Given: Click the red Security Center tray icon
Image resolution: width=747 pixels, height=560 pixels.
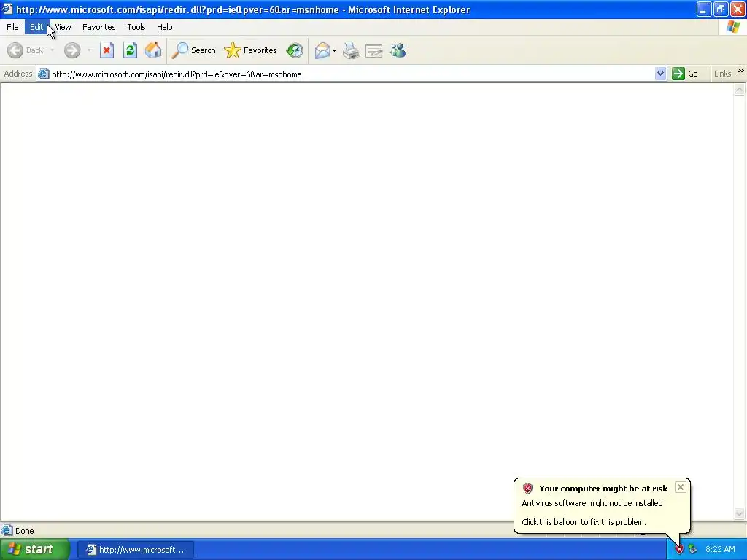Looking at the screenshot, I should pyautogui.click(x=679, y=550).
